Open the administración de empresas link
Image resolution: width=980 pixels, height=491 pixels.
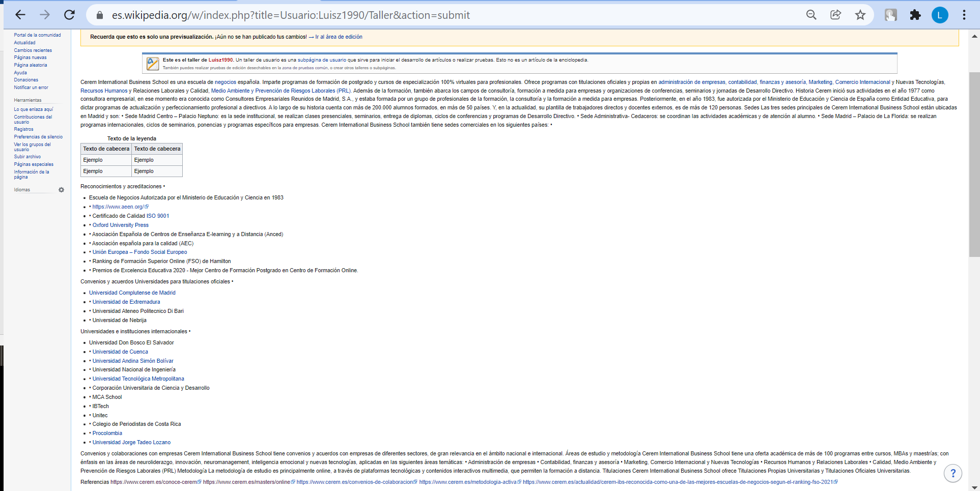692,82
